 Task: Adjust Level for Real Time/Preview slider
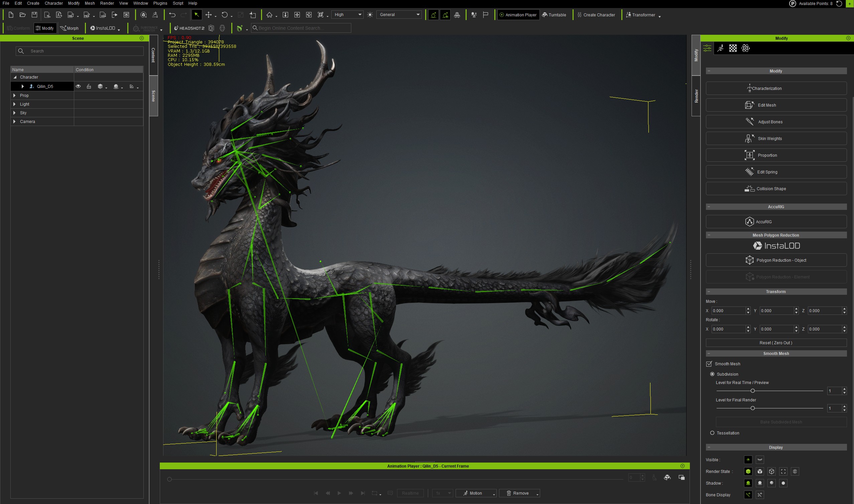tap(752, 391)
